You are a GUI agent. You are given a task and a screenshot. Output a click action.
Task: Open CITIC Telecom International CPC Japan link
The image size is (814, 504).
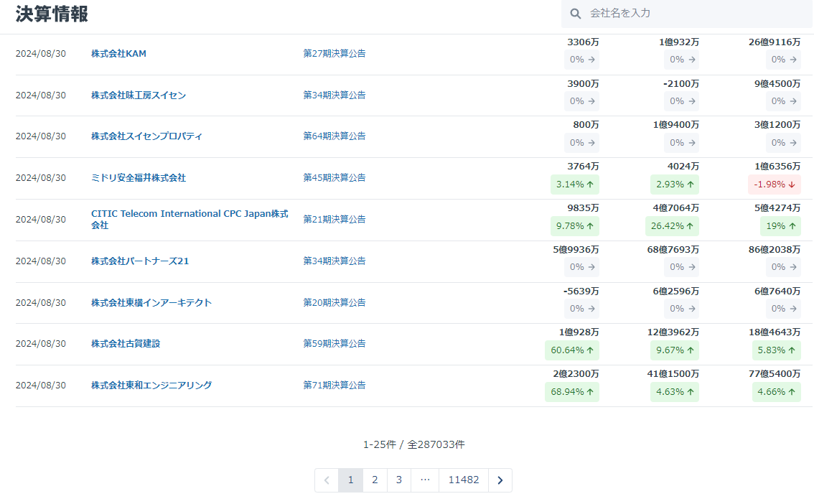190,219
